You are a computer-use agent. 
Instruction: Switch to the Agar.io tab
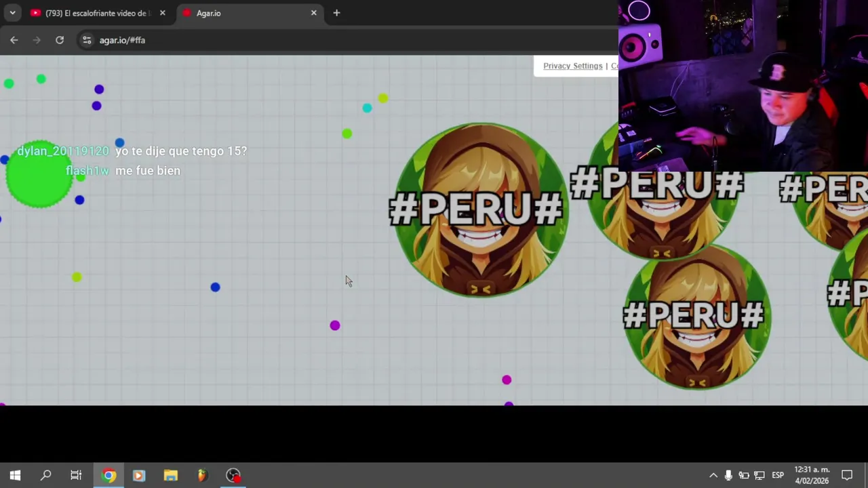tap(248, 13)
